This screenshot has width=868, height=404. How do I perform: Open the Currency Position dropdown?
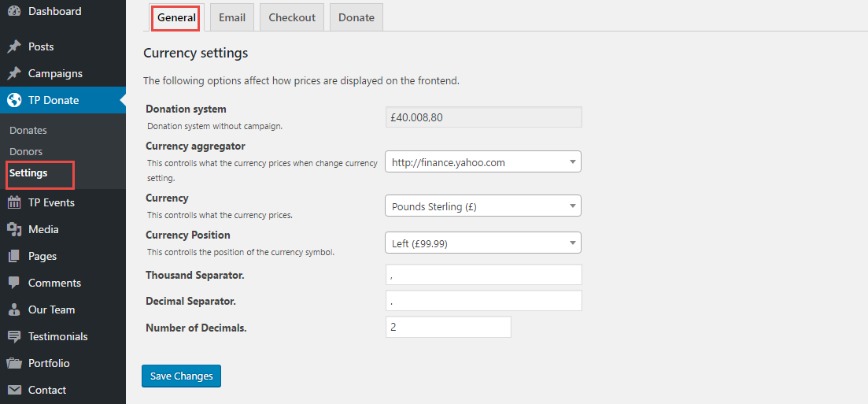[x=482, y=243]
